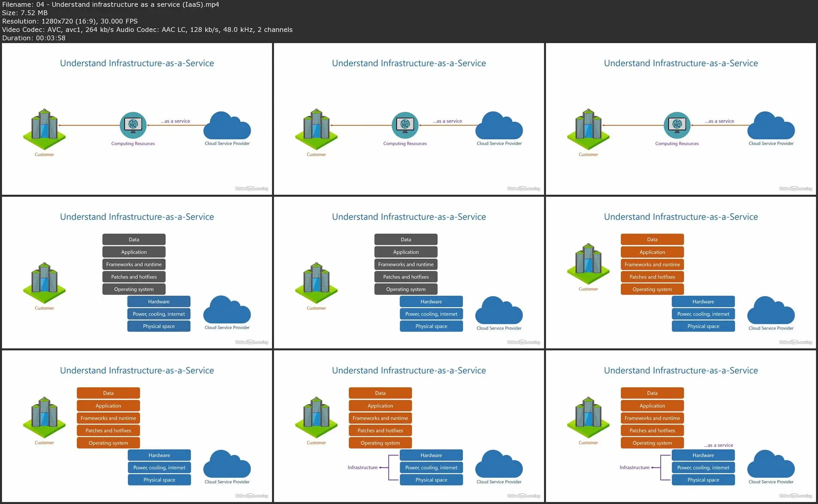The width and height of the screenshot is (818, 504).
Task: Click the Resolution 1280x720 header line
Action: (70, 21)
